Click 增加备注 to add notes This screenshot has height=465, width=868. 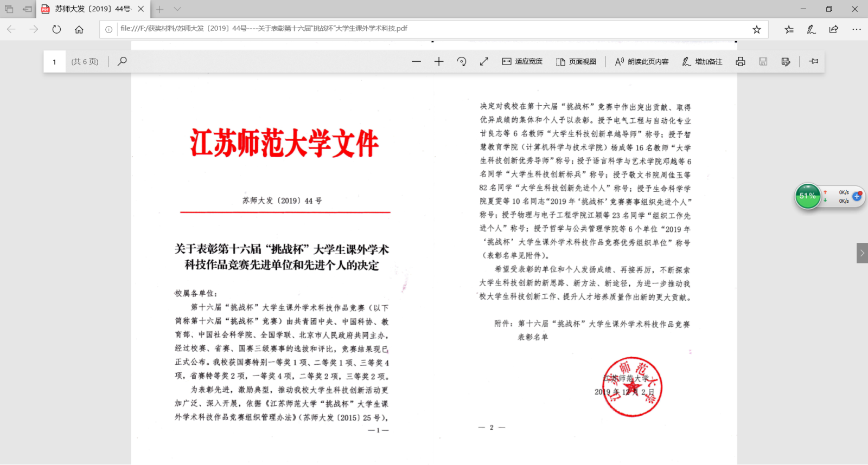point(702,62)
